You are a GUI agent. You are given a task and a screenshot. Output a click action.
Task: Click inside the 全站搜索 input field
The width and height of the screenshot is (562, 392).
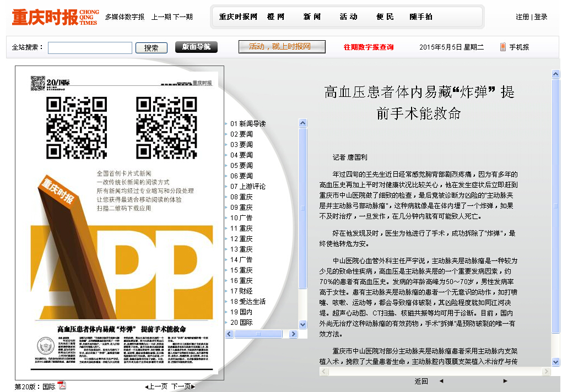click(90, 47)
